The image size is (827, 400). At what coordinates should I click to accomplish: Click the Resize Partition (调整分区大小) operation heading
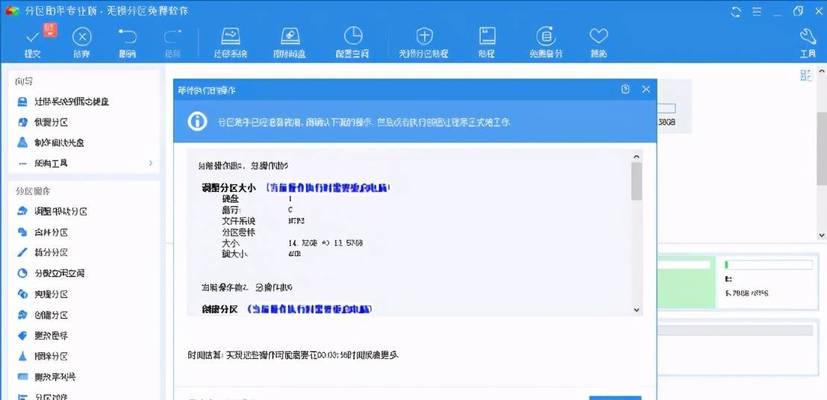(228, 187)
